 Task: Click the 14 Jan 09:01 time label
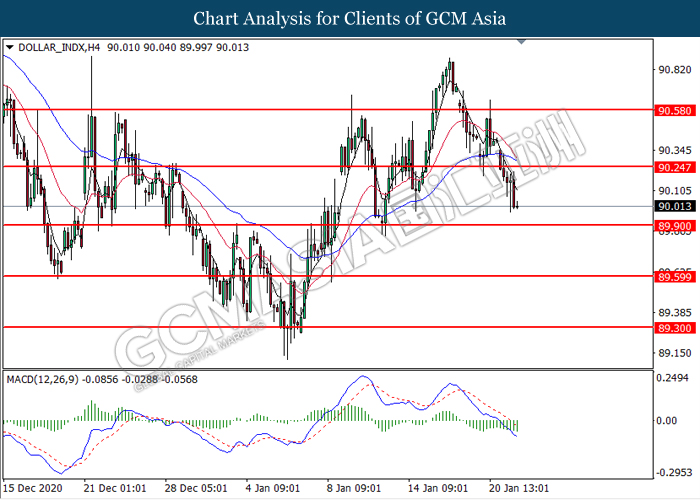tap(438, 488)
